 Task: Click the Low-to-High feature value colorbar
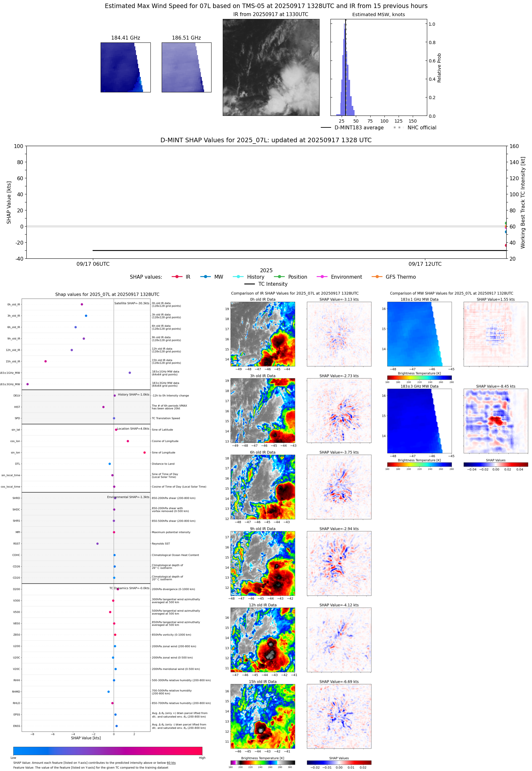(x=108, y=751)
